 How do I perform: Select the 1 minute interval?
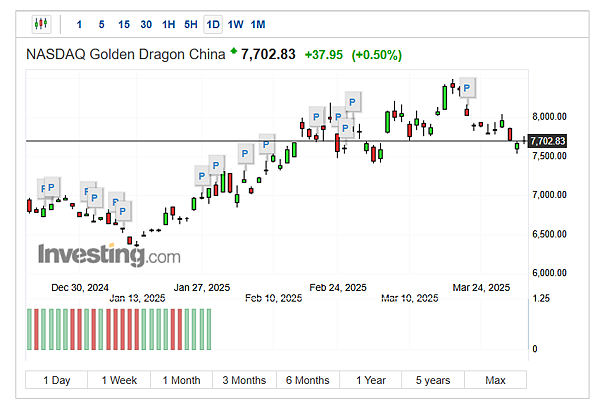point(79,25)
